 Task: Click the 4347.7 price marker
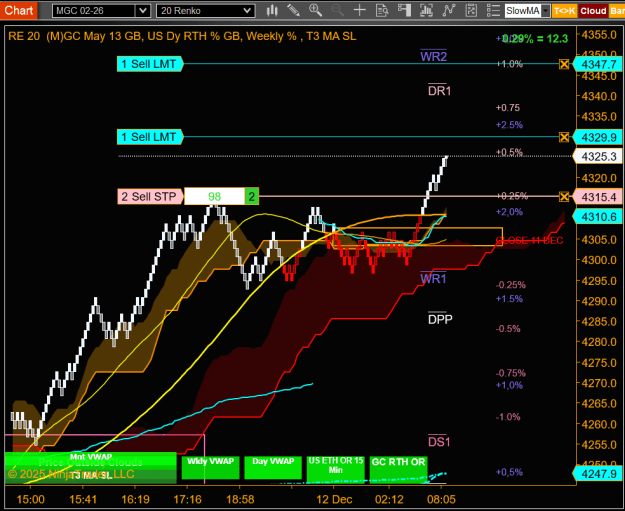click(598, 64)
